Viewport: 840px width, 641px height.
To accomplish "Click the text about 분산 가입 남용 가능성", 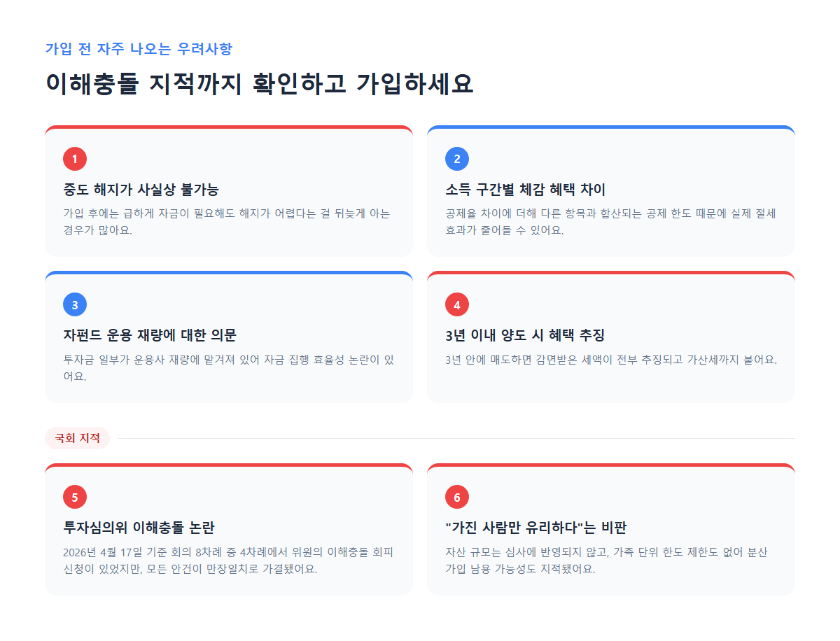I will pyautogui.click(x=606, y=560).
